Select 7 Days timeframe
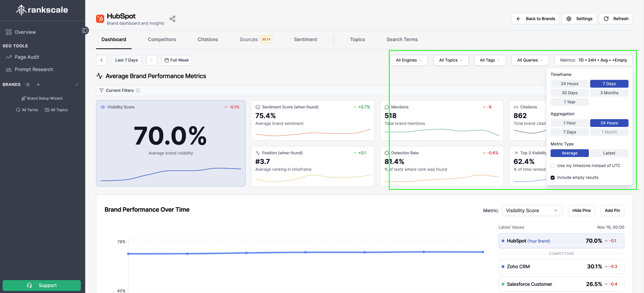644x293 pixels. [x=609, y=84]
